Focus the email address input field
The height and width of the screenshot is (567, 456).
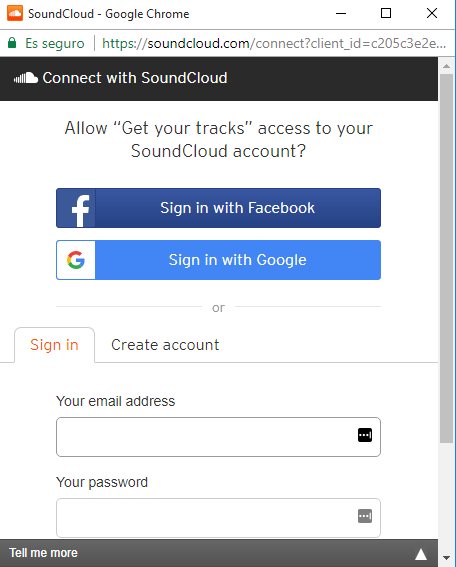pyautogui.click(x=218, y=437)
